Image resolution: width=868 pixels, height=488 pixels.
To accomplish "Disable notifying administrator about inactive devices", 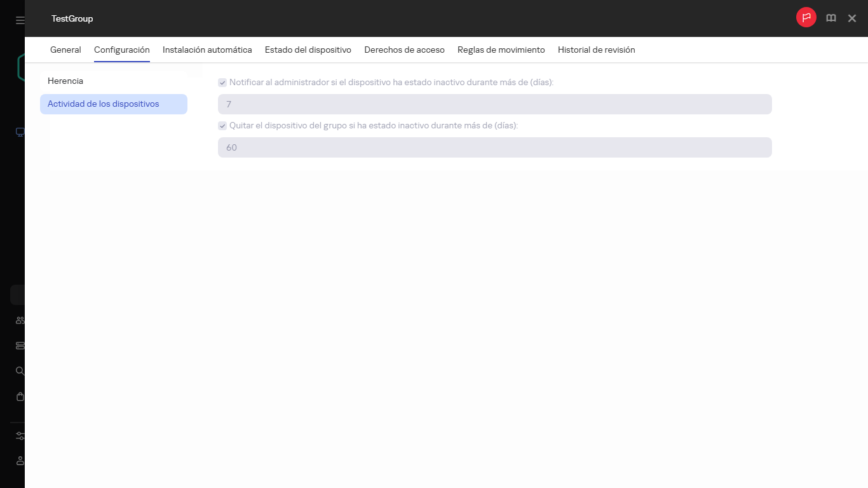I will click(222, 82).
